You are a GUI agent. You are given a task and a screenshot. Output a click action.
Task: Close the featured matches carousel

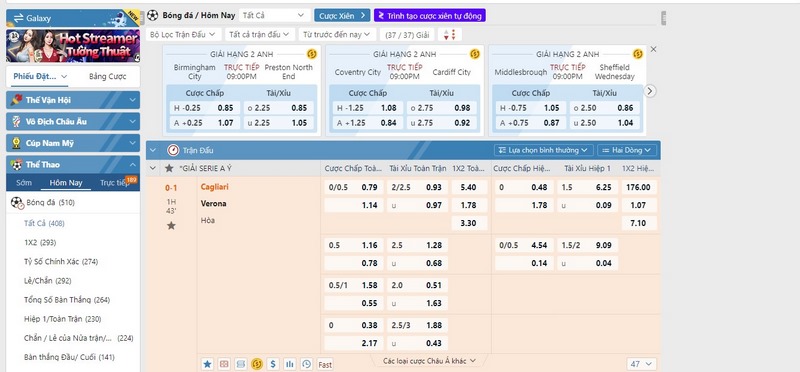[x=654, y=49]
